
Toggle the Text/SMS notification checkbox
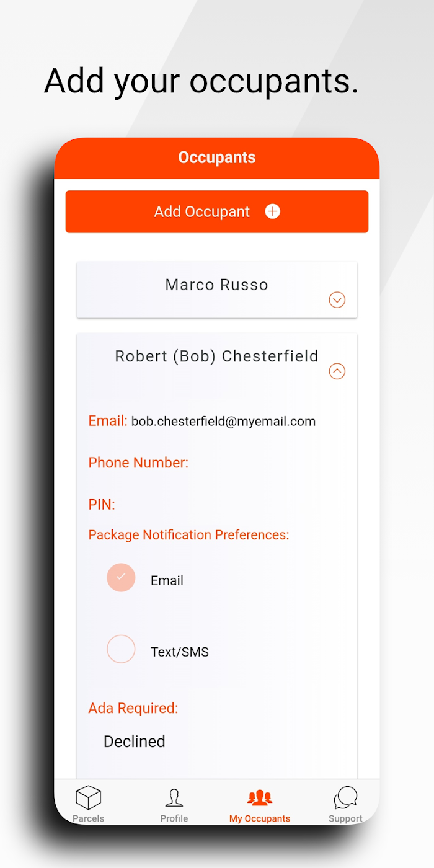point(121,649)
